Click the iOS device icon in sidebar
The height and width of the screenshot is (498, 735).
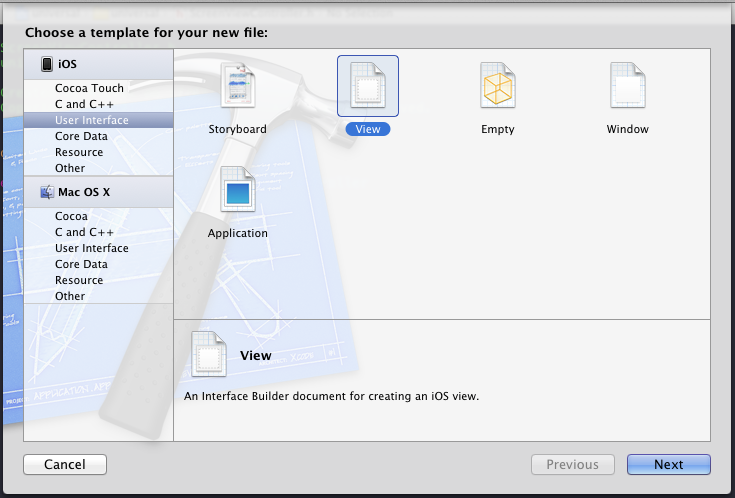46,64
